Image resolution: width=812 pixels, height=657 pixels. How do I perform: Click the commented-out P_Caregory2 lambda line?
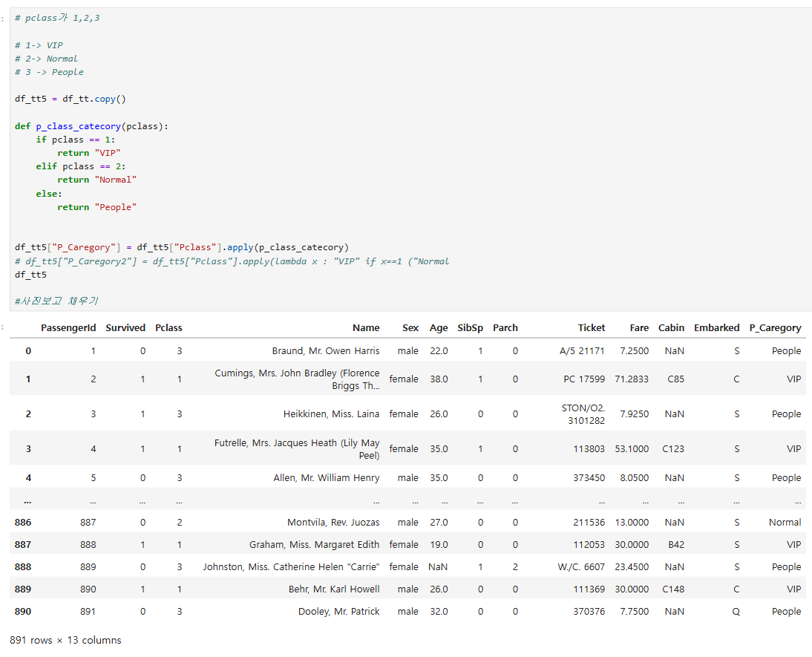point(232,261)
